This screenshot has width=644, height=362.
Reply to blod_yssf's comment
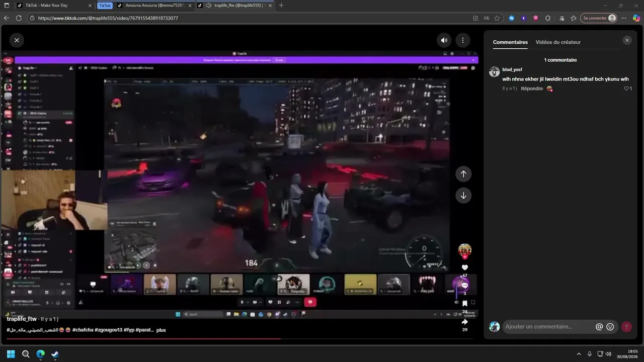coord(532,88)
